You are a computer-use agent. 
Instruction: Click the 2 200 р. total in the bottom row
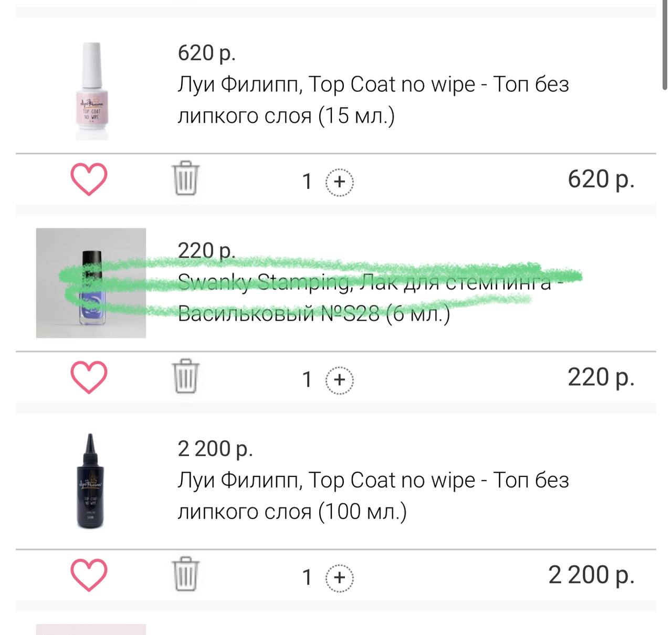pos(592,575)
